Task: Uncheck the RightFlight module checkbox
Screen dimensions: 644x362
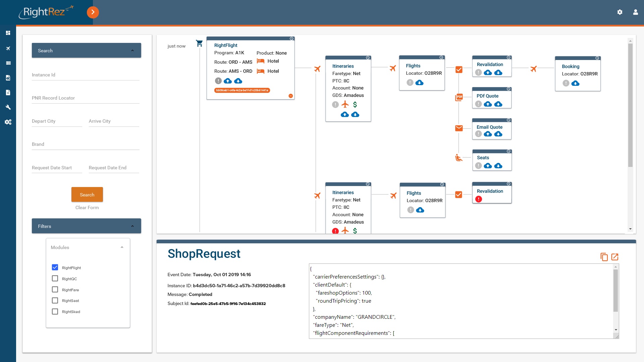Action: coord(55,267)
